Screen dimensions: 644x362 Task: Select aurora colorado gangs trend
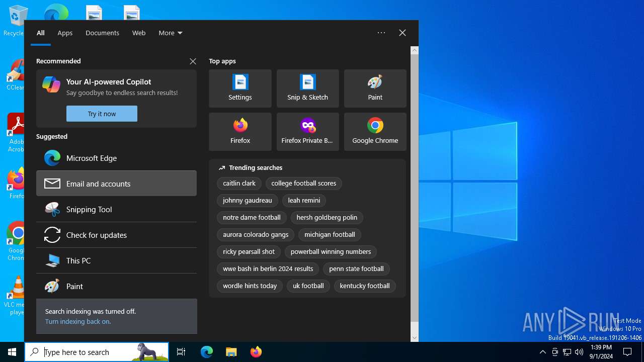pos(256,235)
